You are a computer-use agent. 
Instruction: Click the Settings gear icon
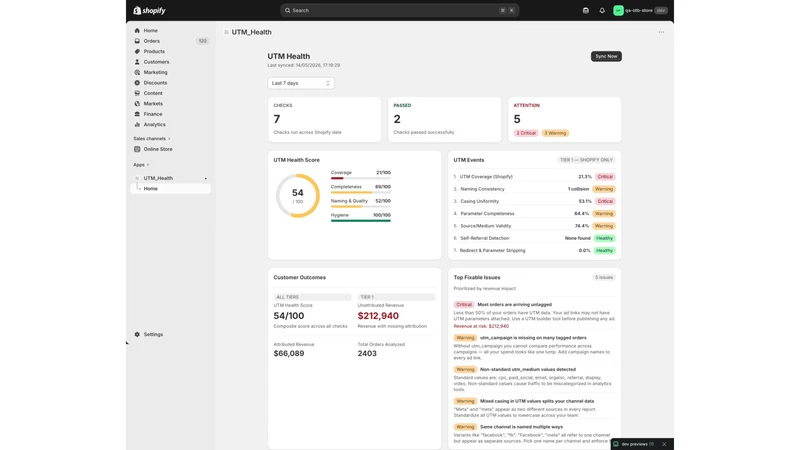coord(137,334)
